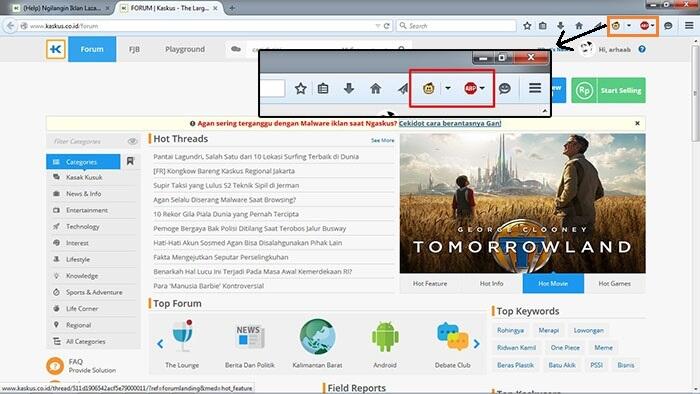This screenshot has height=394, width=700.
Task: Open Berita Dan Politik news icon
Action: [x=250, y=336]
